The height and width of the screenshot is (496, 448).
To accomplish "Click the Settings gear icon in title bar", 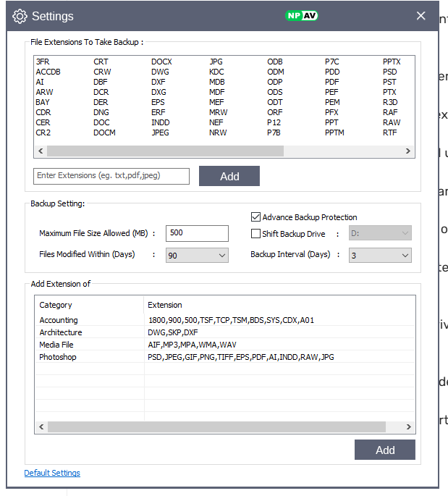I will tap(20, 16).
